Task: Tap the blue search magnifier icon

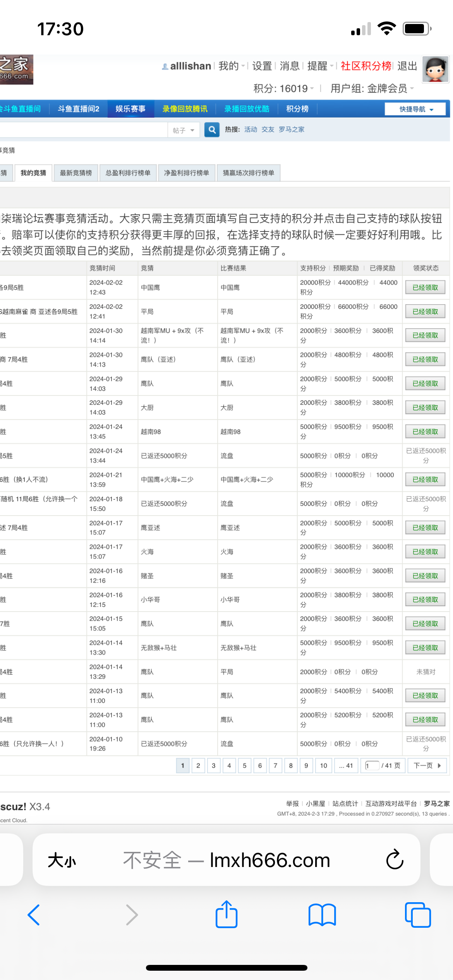Action: (x=212, y=130)
